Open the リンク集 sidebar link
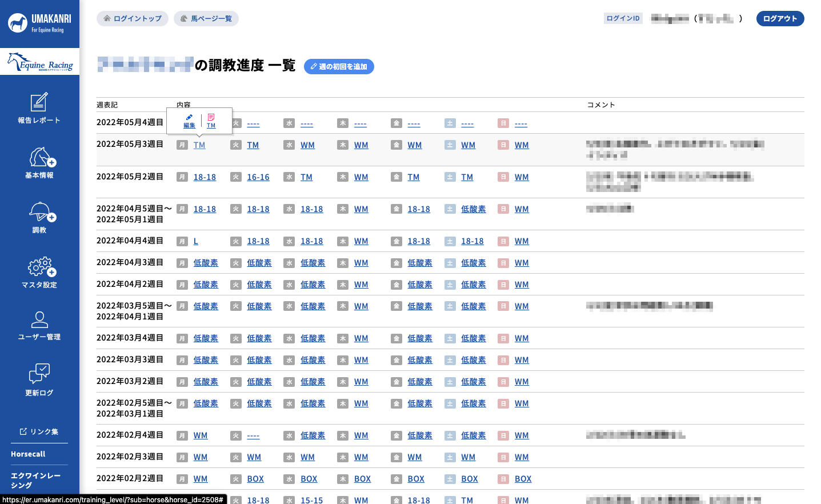821x504 pixels. click(39, 431)
